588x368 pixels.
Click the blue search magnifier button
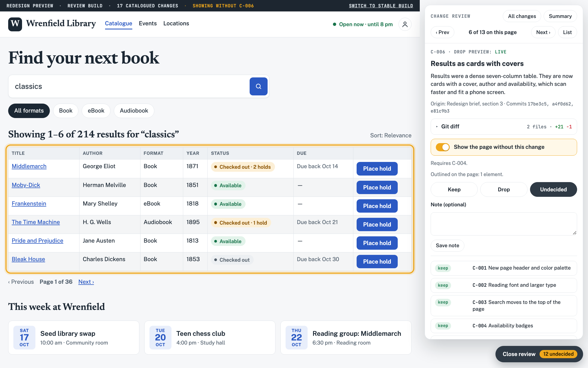pyautogui.click(x=258, y=86)
